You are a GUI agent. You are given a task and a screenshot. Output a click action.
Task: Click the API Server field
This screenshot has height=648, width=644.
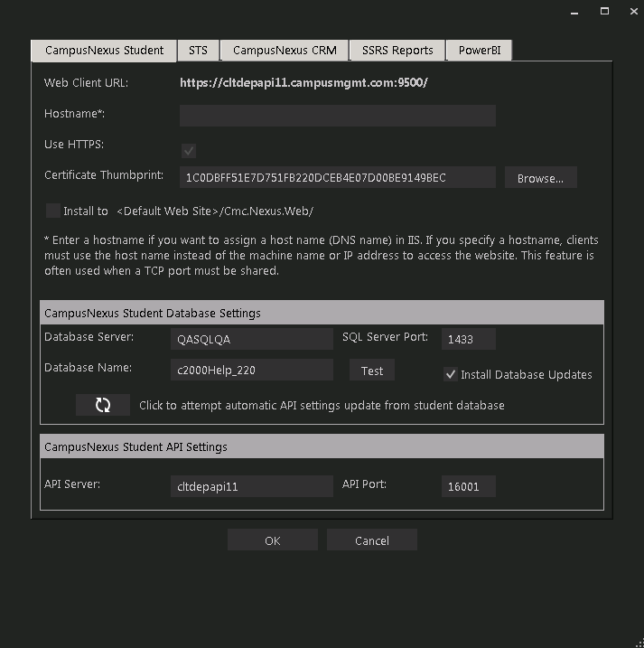(x=252, y=486)
